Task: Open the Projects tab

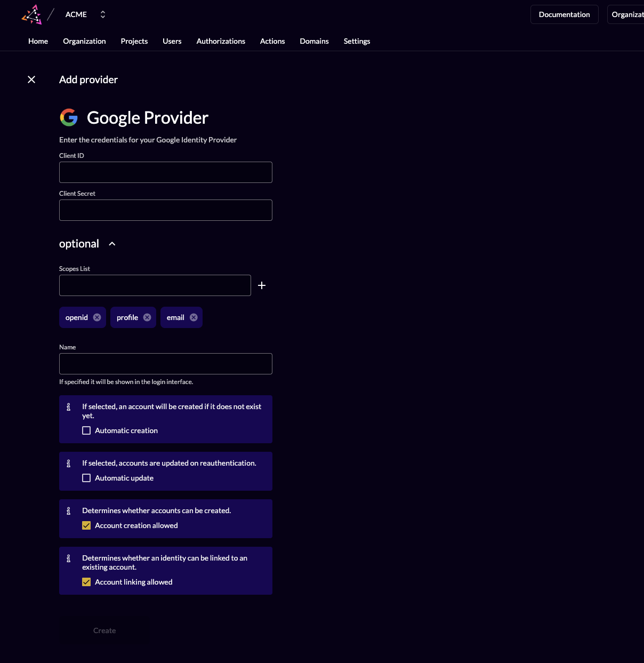Action: (134, 41)
